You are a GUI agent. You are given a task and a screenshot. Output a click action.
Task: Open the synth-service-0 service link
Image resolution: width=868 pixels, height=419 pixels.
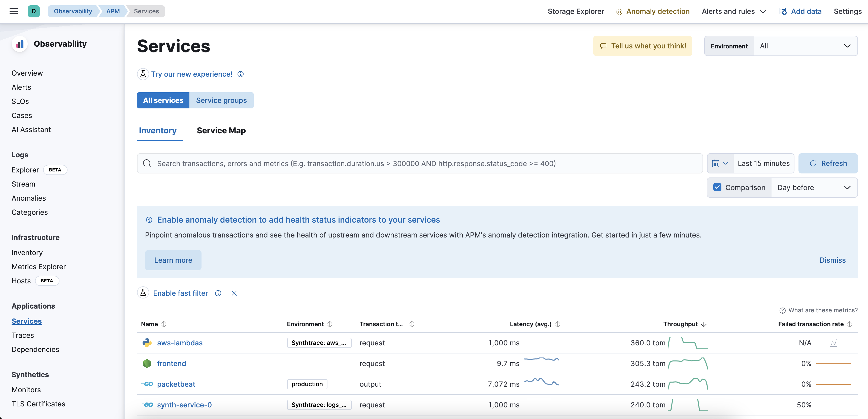click(184, 404)
